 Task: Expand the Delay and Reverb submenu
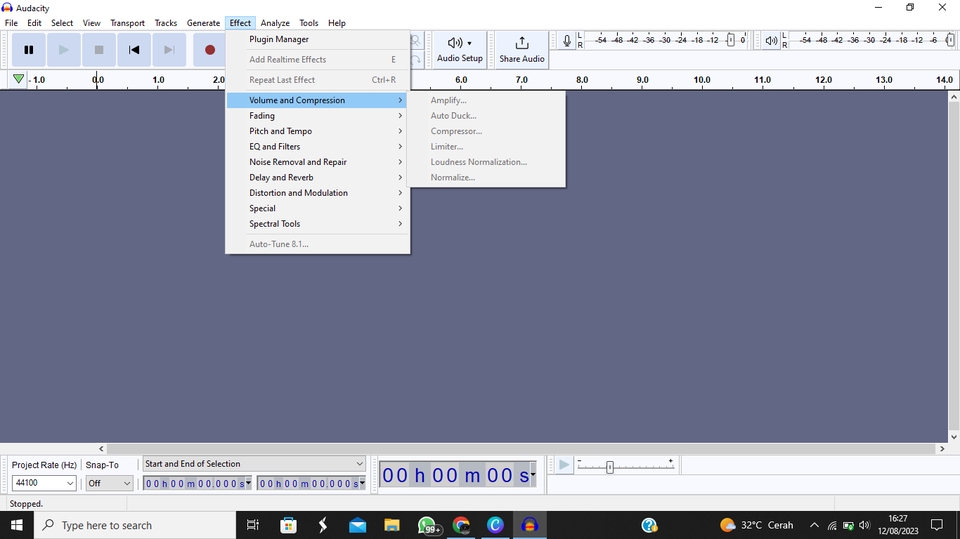[x=318, y=178]
